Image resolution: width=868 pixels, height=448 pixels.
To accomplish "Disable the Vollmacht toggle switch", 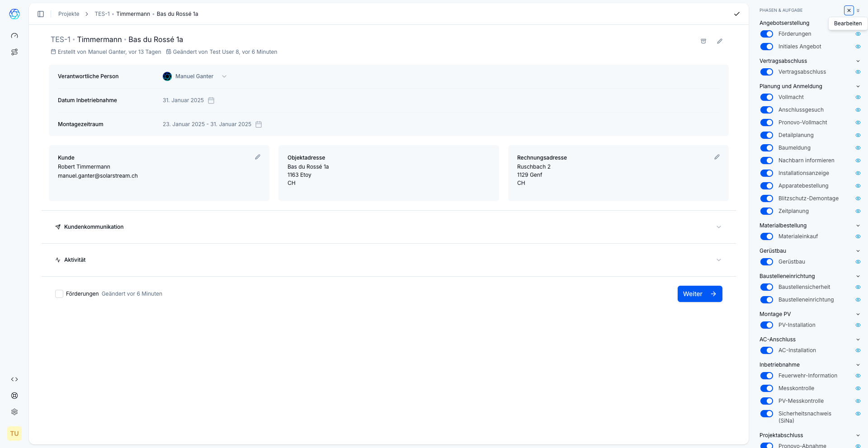I will 767,97.
